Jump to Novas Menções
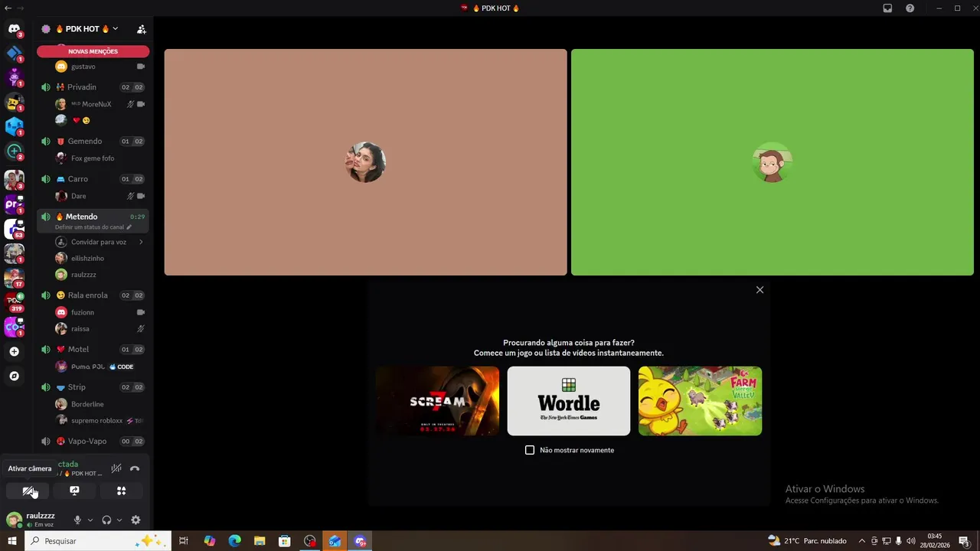 pyautogui.click(x=93, y=51)
